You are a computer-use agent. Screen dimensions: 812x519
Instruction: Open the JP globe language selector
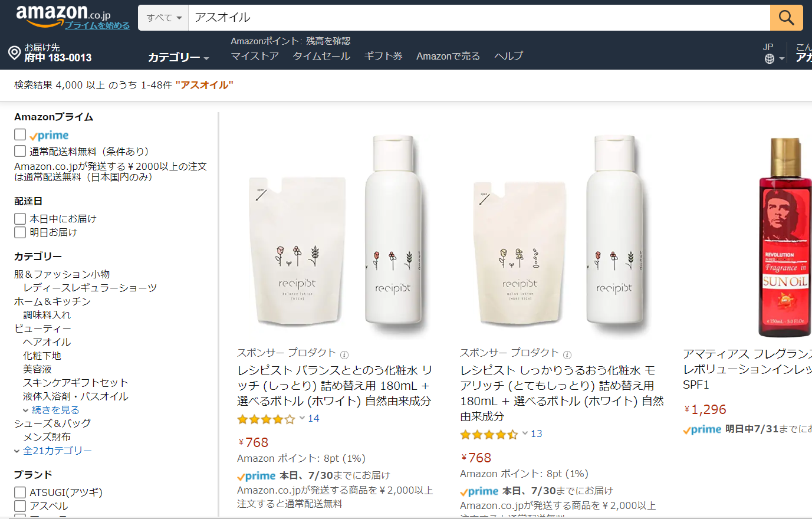(772, 58)
